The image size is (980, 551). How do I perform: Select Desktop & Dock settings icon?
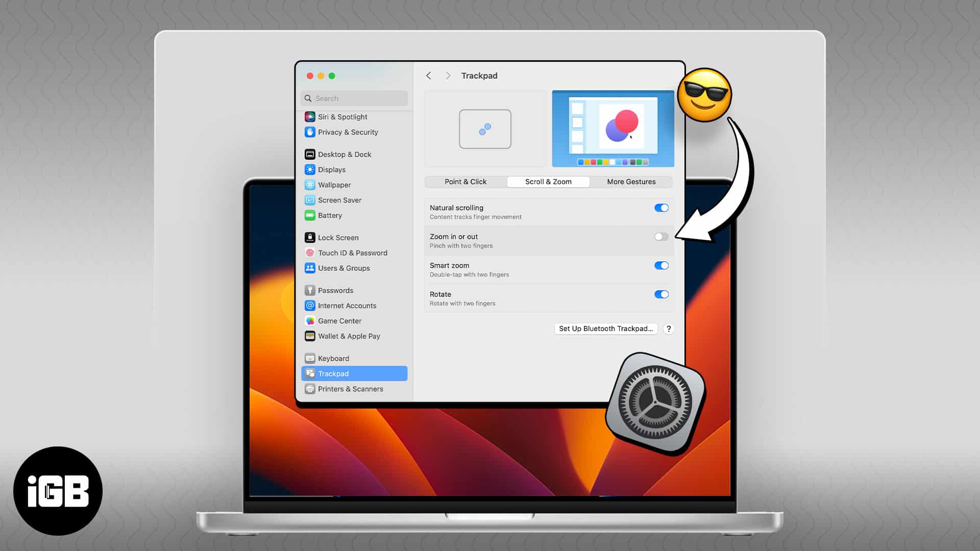click(310, 154)
